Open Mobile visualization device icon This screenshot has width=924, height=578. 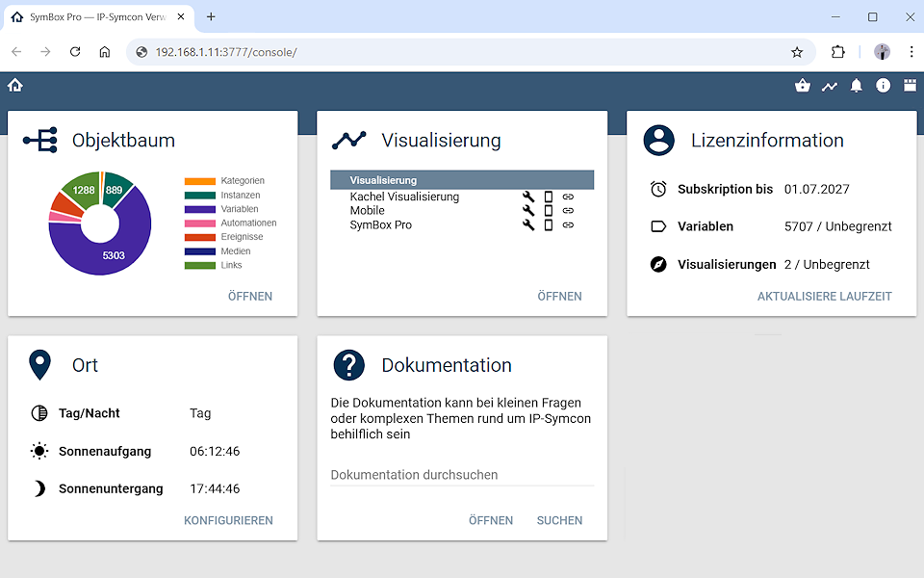click(x=548, y=211)
